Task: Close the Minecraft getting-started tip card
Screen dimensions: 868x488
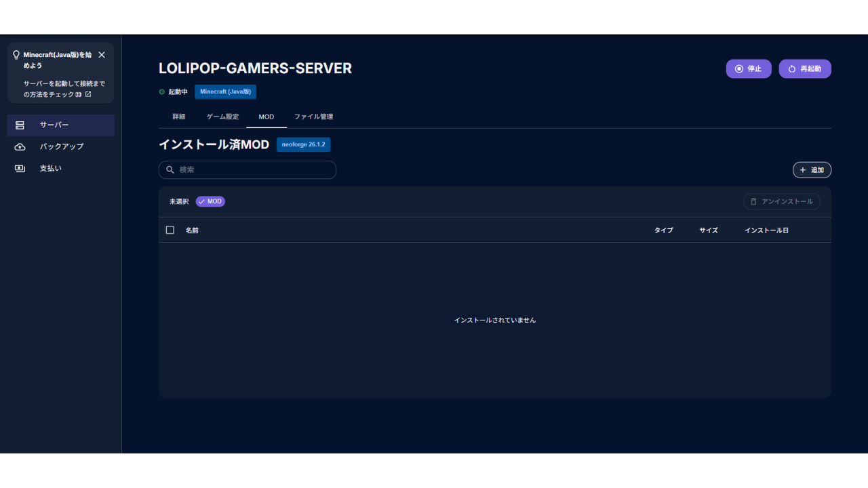Action: point(102,55)
